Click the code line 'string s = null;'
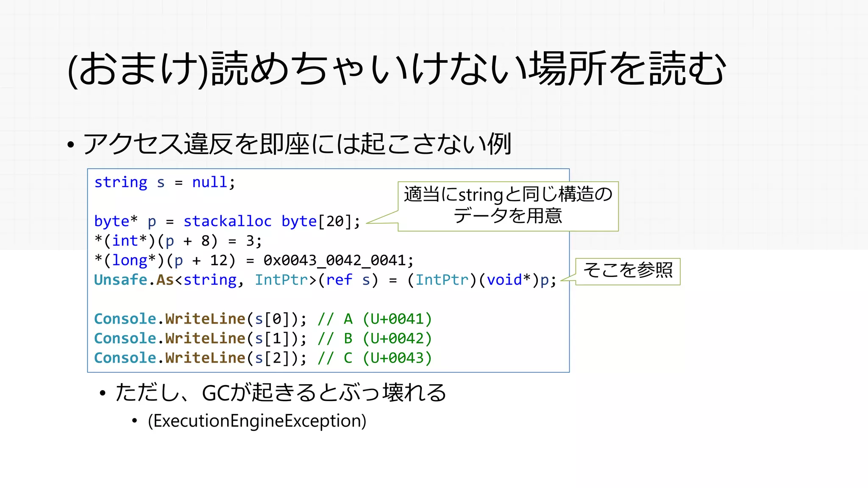 164,182
